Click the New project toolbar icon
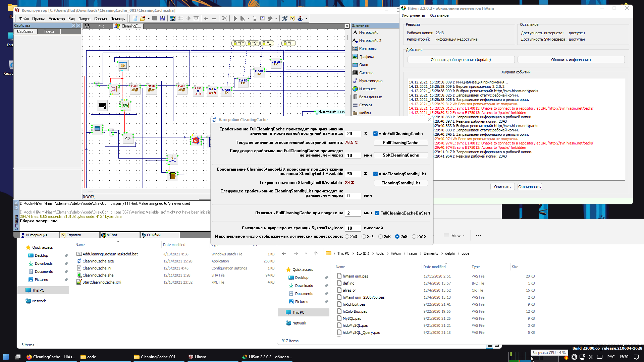This screenshot has width=644, height=362. (135, 18)
